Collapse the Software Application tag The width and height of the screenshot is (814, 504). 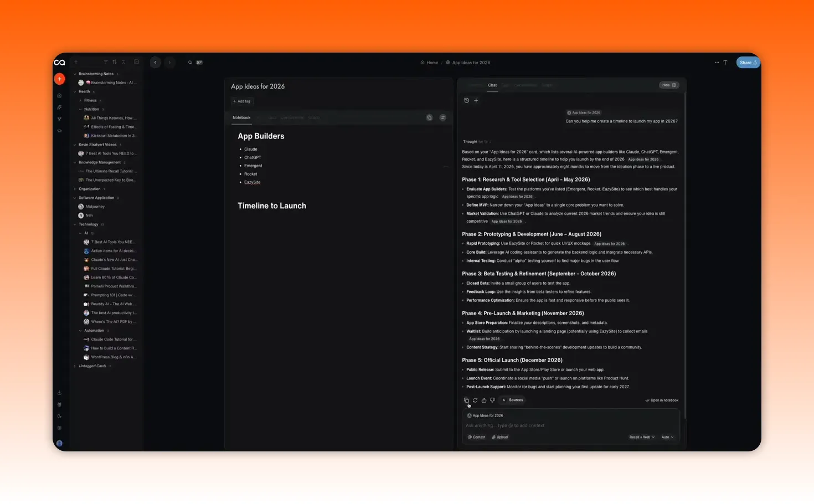click(x=75, y=198)
